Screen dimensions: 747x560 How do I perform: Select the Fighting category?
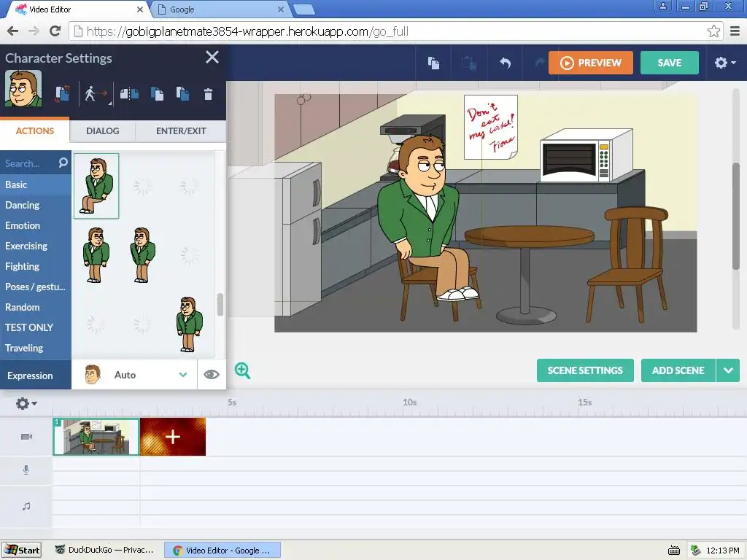36,267
